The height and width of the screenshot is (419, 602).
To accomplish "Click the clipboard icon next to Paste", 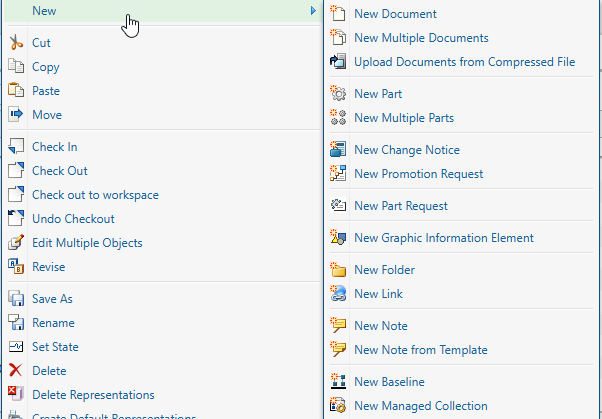I will 15,91.
